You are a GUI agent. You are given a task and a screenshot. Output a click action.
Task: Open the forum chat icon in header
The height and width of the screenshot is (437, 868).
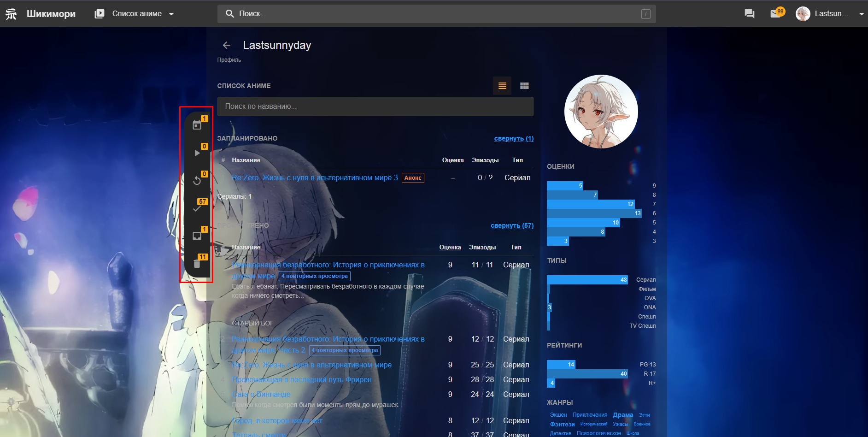(750, 13)
